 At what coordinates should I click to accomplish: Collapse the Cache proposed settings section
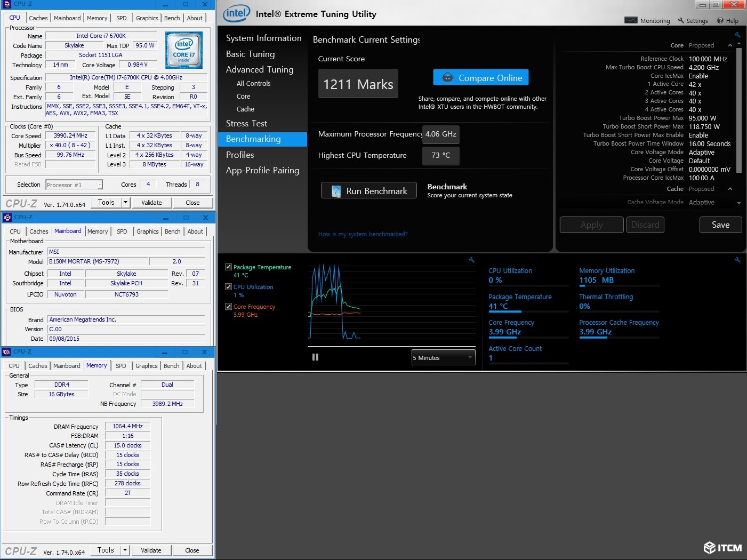coord(730,189)
